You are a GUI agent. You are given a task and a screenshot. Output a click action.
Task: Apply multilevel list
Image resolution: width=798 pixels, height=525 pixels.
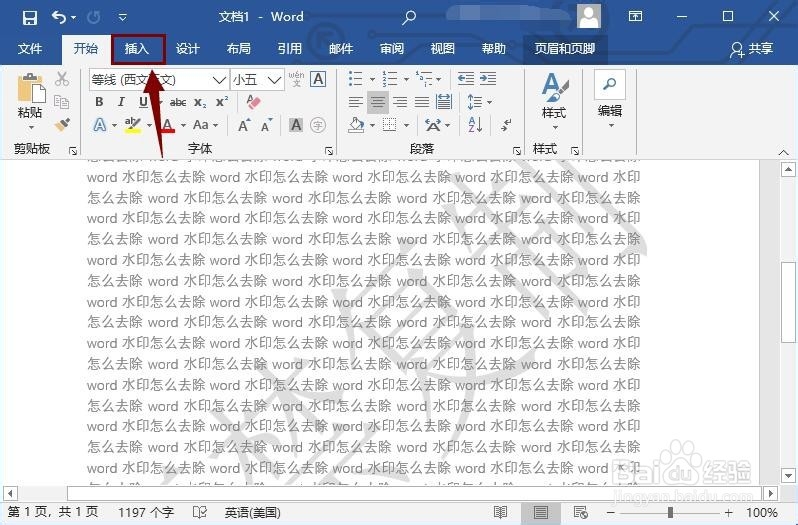[x=424, y=79]
